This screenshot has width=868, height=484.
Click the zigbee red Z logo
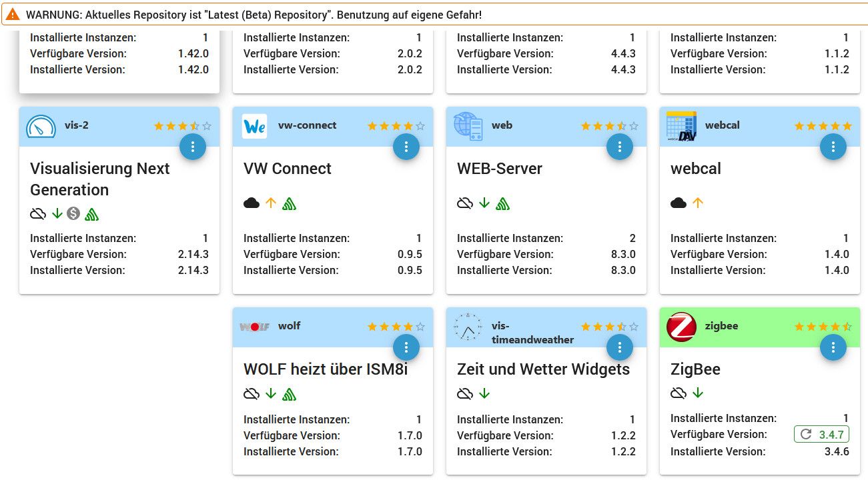681,327
